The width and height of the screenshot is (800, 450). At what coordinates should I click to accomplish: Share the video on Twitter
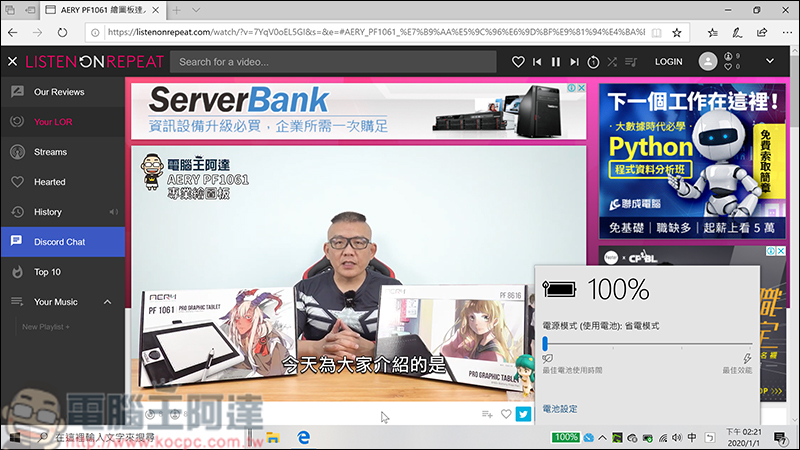point(523,414)
